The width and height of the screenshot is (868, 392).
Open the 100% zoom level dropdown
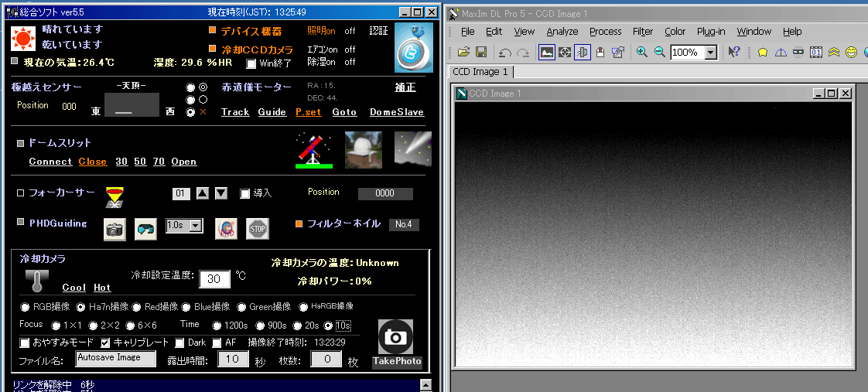[711, 53]
